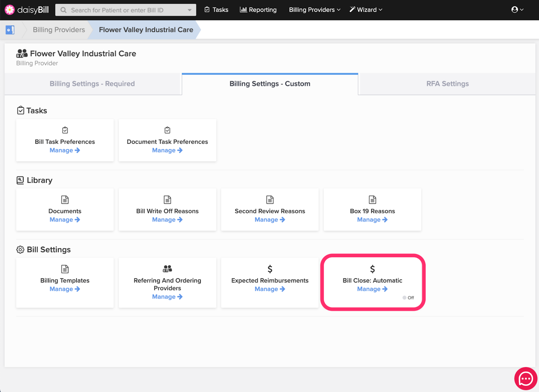Click the Bill Settings section heading

(49, 250)
